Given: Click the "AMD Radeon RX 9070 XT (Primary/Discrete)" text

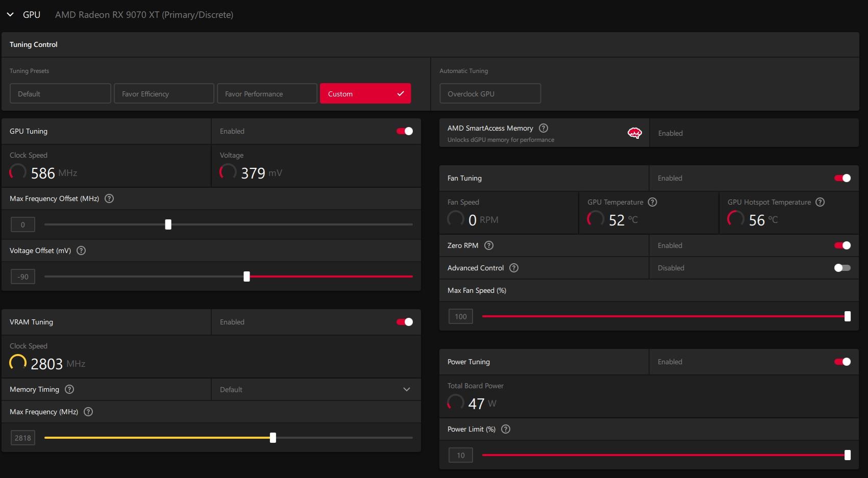Looking at the screenshot, I should pyautogui.click(x=144, y=15).
